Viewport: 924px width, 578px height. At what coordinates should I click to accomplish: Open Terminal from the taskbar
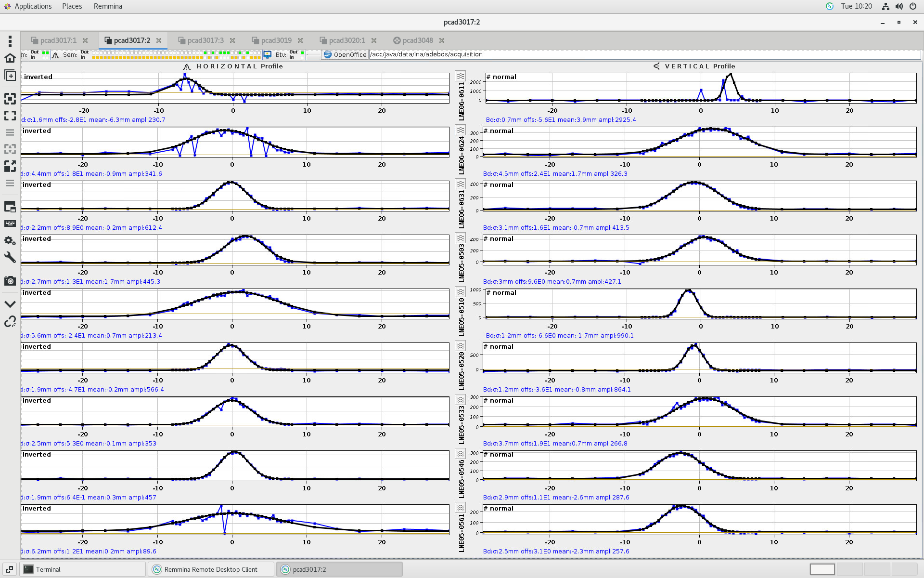coord(48,569)
